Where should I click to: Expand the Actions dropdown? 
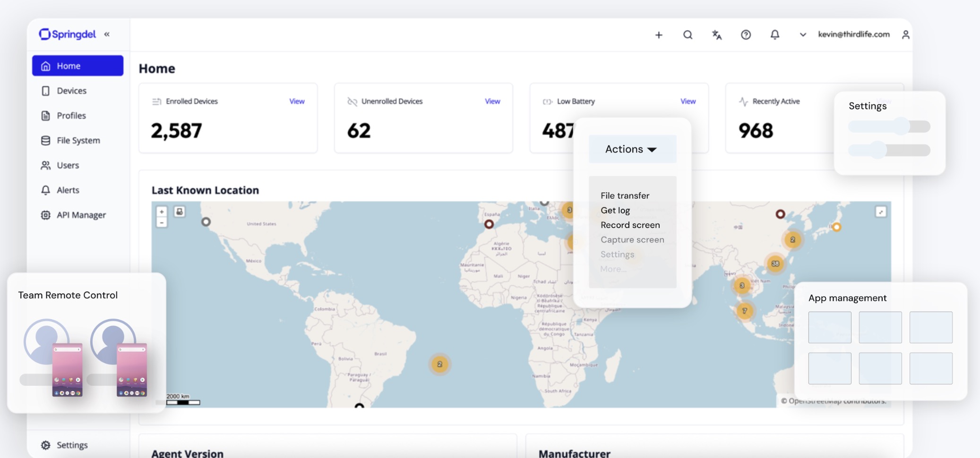point(632,149)
